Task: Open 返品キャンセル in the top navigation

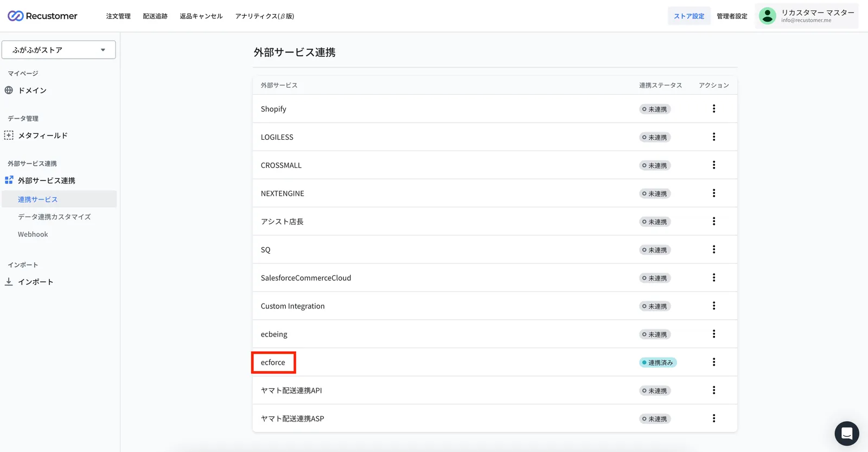Action: coord(201,16)
